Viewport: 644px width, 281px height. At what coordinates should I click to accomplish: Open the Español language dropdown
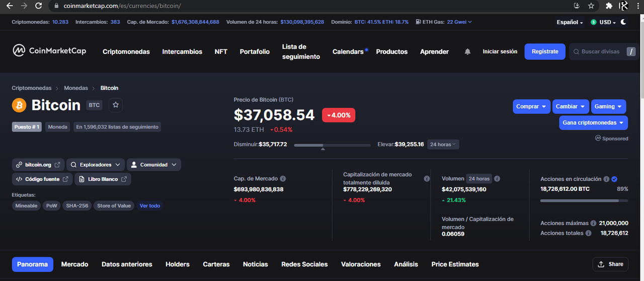click(x=570, y=22)
